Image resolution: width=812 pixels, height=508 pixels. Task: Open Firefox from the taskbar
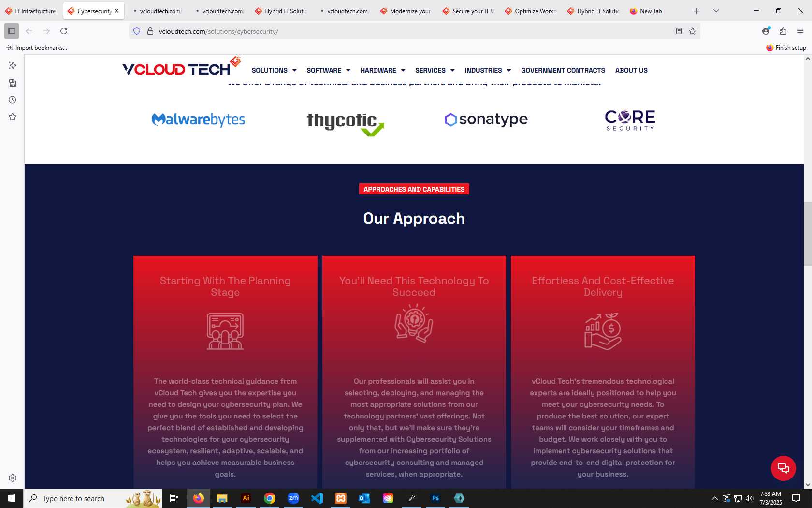click(199, 498)
